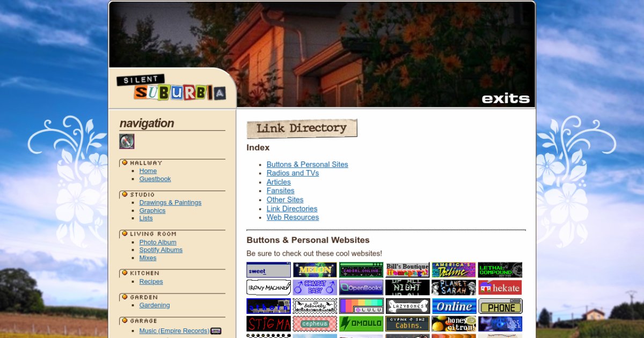Open the honey citron badge
This screenshot has height=338, width=644.
pyautogui.click(x=453, y=324)
